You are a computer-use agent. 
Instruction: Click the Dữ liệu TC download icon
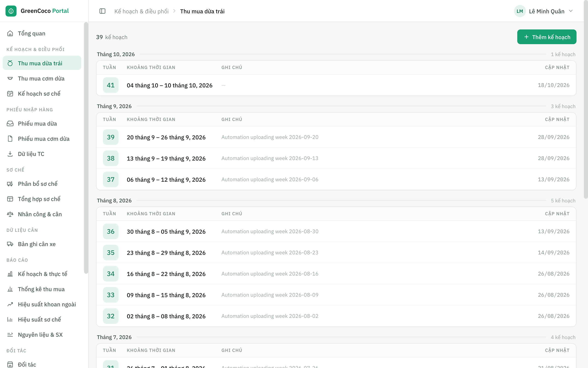pos(10,154)
